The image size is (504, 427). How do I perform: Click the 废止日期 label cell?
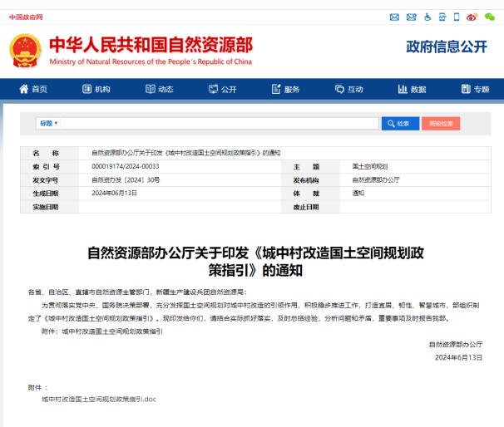(x=306, y=207)
